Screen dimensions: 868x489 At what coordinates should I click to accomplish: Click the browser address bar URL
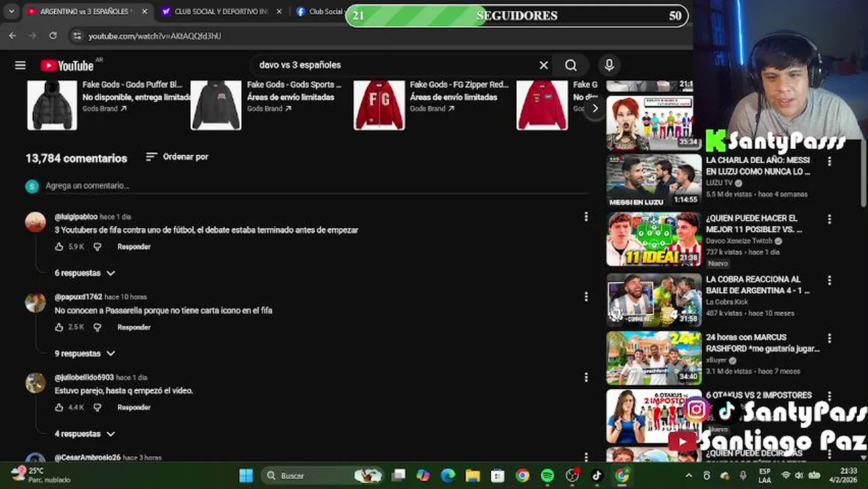pyautogui.click(x=155, y=35)
